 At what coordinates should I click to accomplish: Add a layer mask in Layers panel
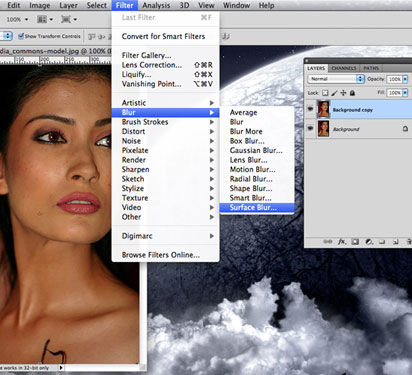(x=355, y=242)
